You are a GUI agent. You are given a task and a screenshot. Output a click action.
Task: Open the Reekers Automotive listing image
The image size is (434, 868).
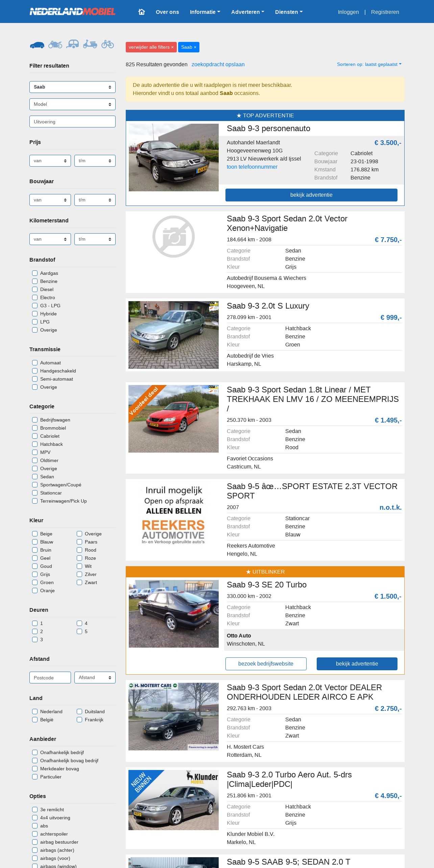click(174, 515)
